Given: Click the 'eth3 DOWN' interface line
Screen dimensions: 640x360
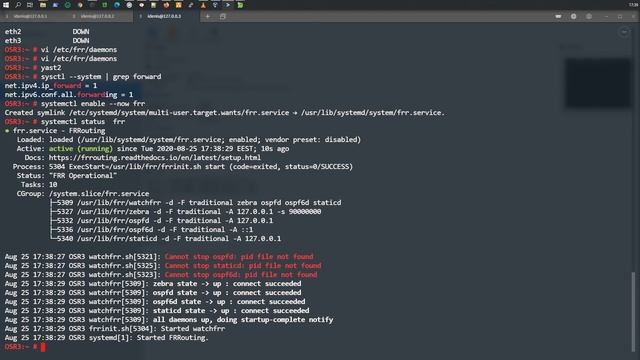Looking at the screenshot, I should pos(47,40).
